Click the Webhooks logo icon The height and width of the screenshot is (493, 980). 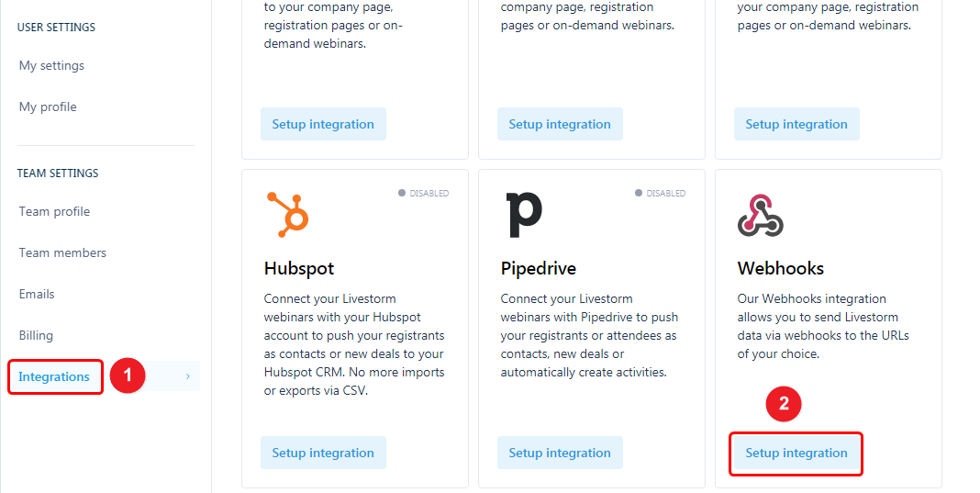pyautogui.click(x=760, y=215)
